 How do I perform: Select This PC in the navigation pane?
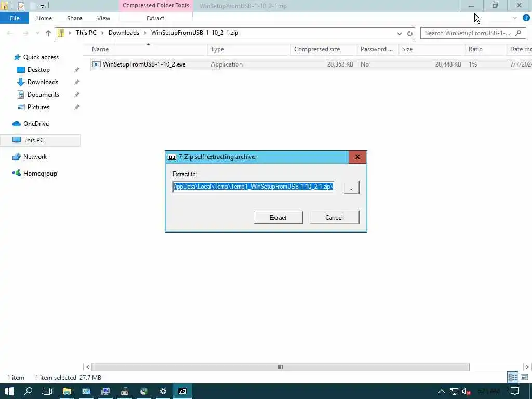coord(41,140)
